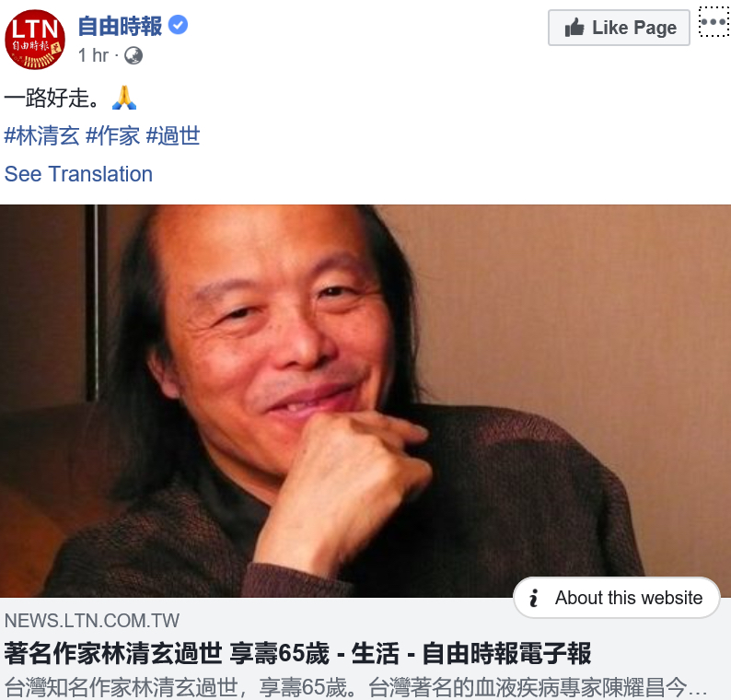Click the About this website button
Image resolution: width=731 pixels, height=700 pixels.
pos(617,598)
